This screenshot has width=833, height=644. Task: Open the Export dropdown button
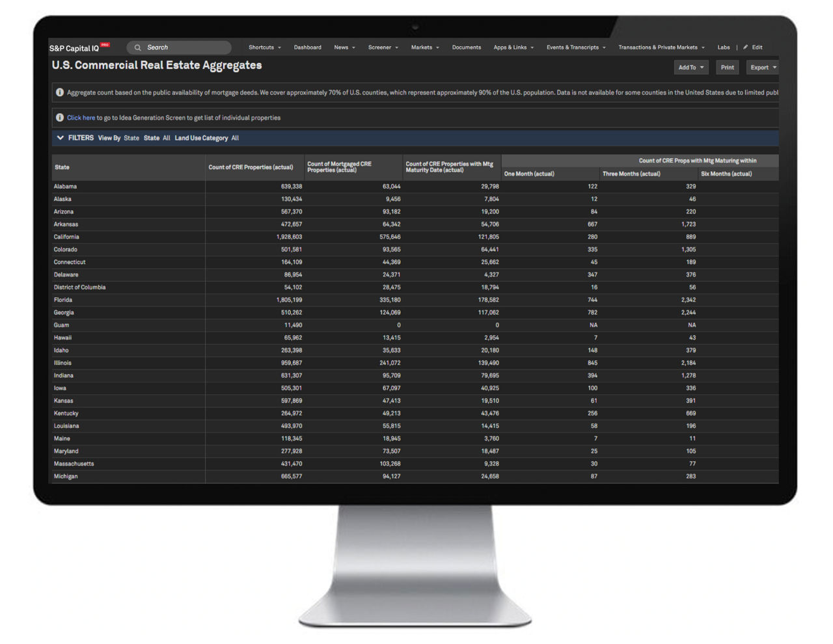click(x=763, y=68)
